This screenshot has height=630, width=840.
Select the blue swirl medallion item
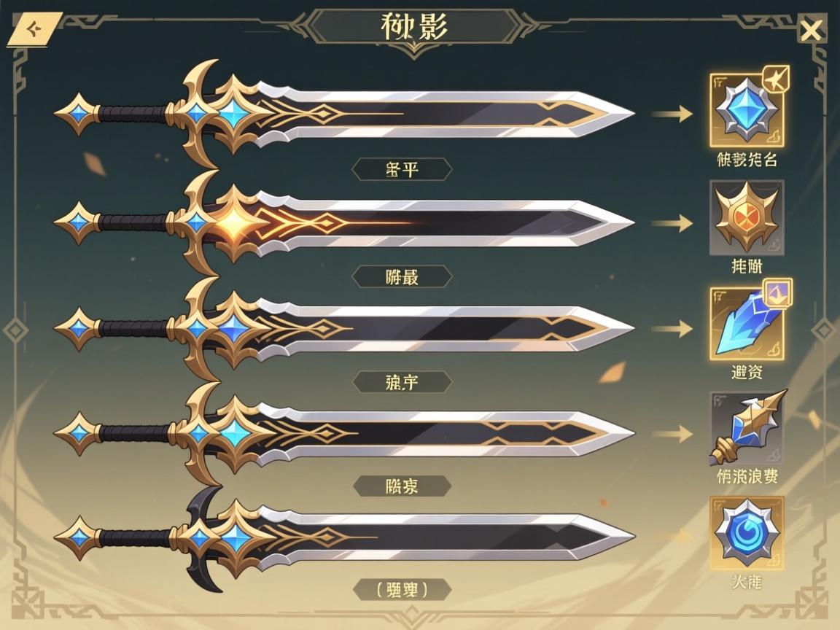coord(746,533)
